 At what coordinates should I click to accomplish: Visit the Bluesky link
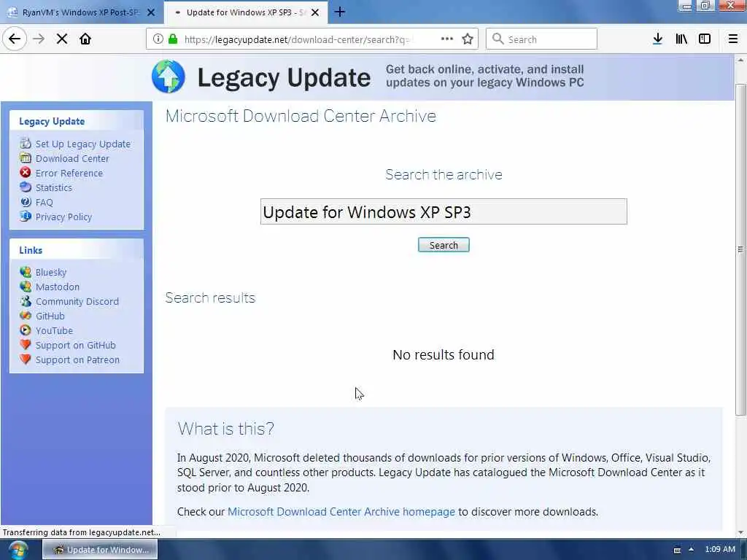click(x=51, y=273)
